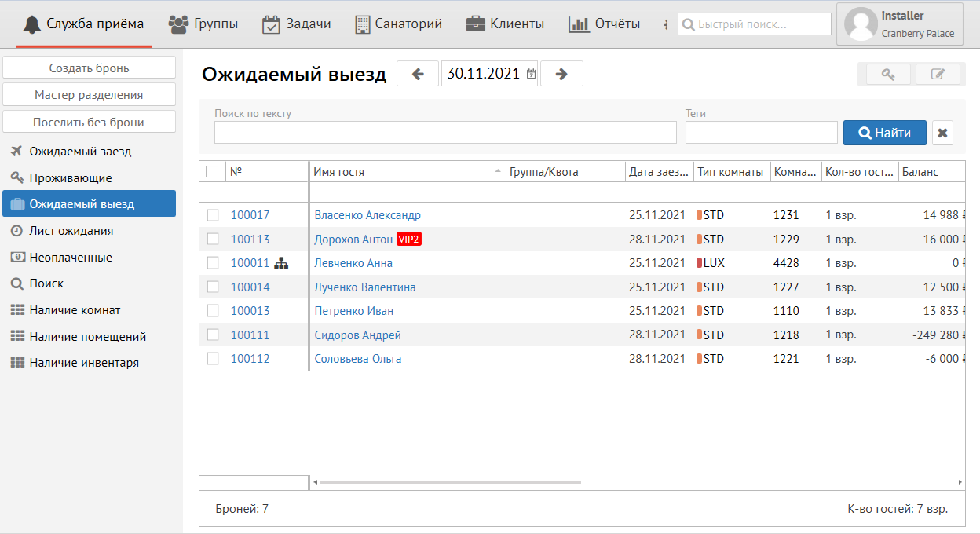Click the next date arrow button
Viewport: 980px width, 534px height.
tap(561, 74)
